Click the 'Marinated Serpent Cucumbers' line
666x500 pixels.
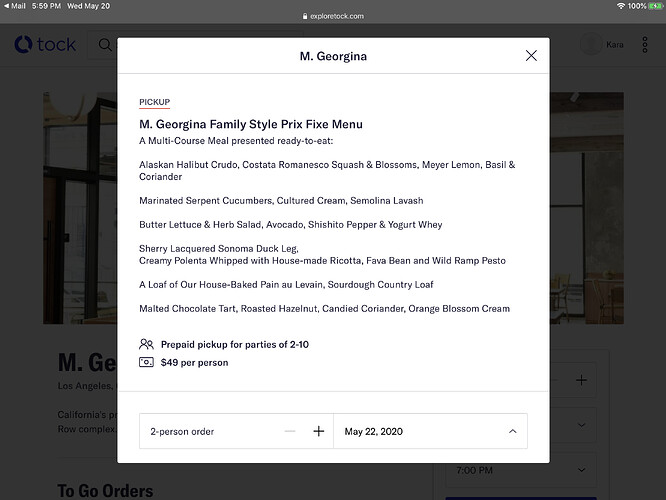281,201
